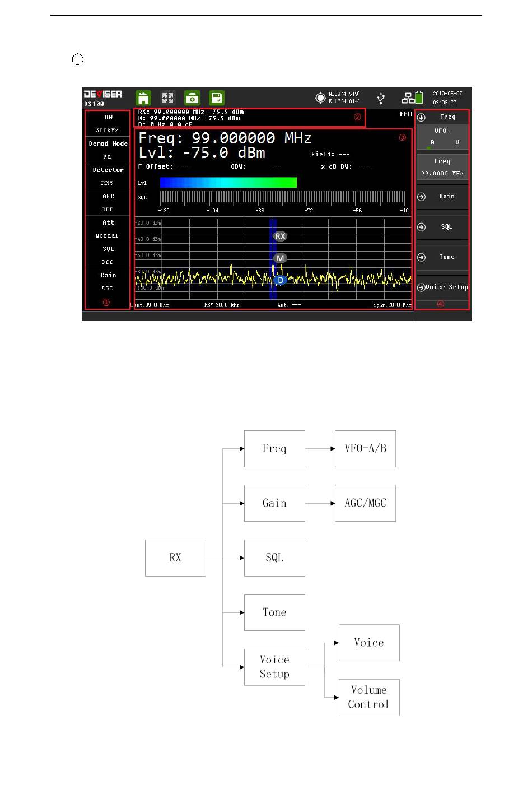Switch VFO between A and B
This screenshot has height=789, width=532.
pyautogui.click(x=442, y=137)
